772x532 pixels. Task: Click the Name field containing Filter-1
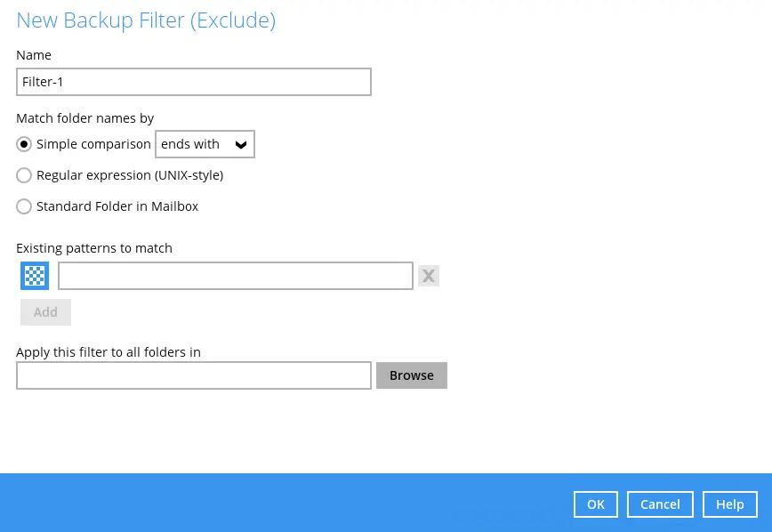point(193,82)
